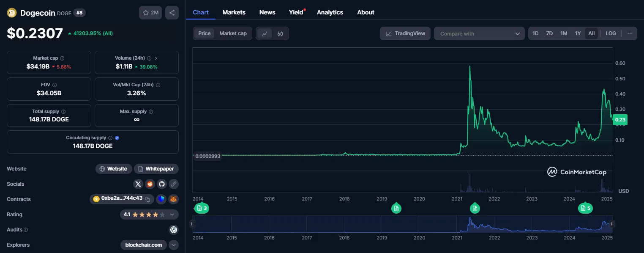Image resolution: width=644 pixels, height=253 pixels.
Task: Open the audits shield details
Action: pyautogui.click(x=174, y=230)
